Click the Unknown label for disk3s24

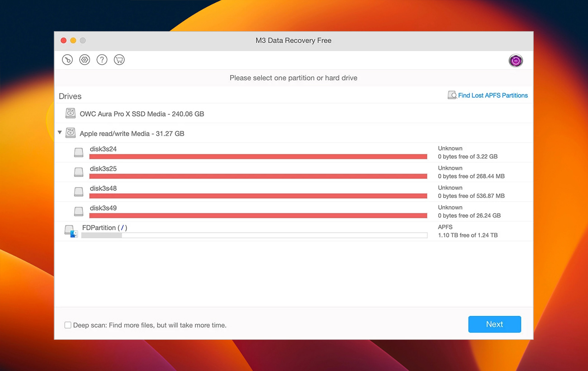(450, 148)
